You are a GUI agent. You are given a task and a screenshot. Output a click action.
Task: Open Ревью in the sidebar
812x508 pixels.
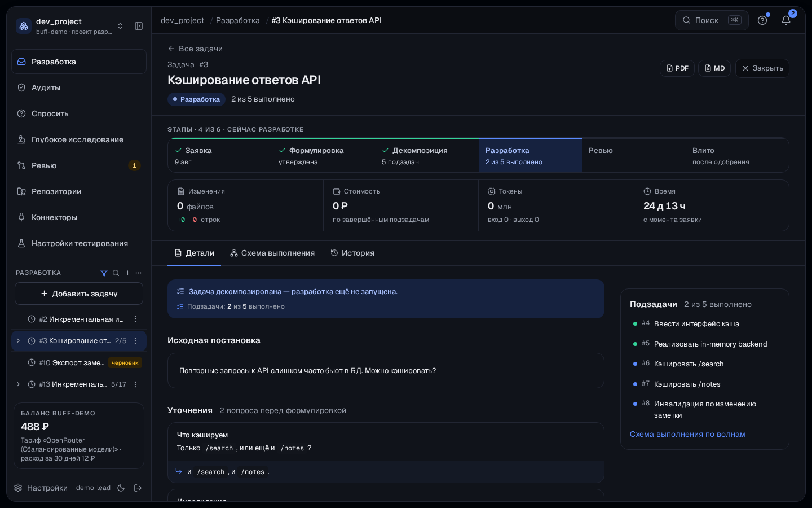pos(79,165)
